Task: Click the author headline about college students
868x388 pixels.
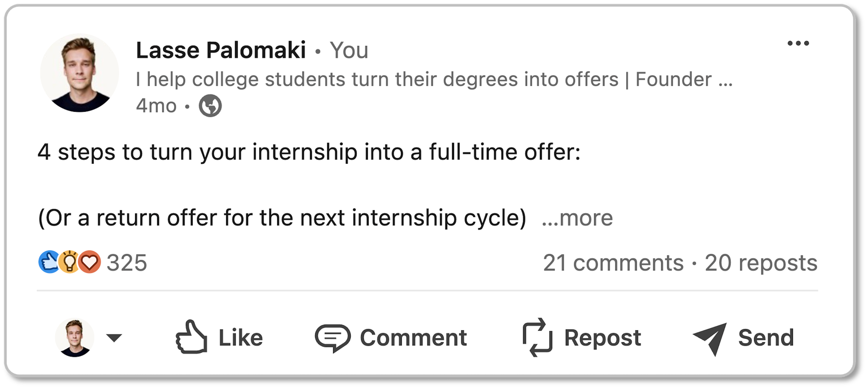Action: pyautogui.click(x=434, y=80)
